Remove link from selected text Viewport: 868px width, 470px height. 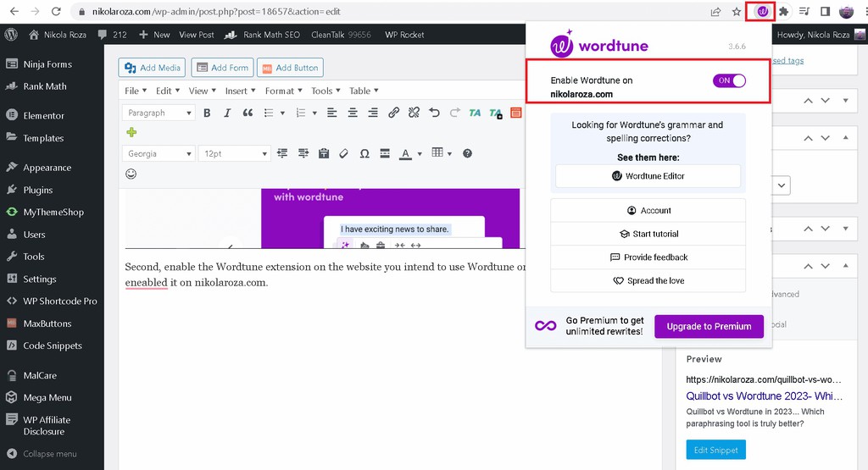tap(414, 113)
